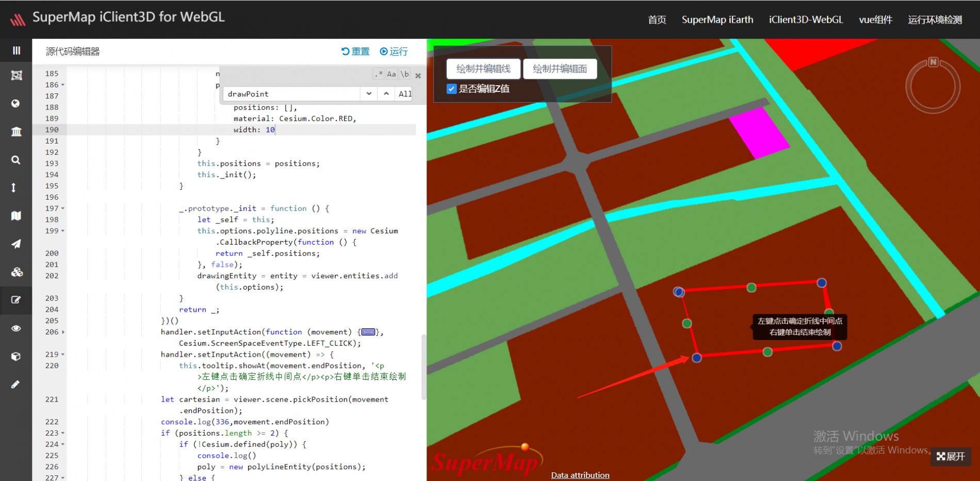The image size is (980, 481).
Task: Open the folded map sidebar icon
Action: 16,216
